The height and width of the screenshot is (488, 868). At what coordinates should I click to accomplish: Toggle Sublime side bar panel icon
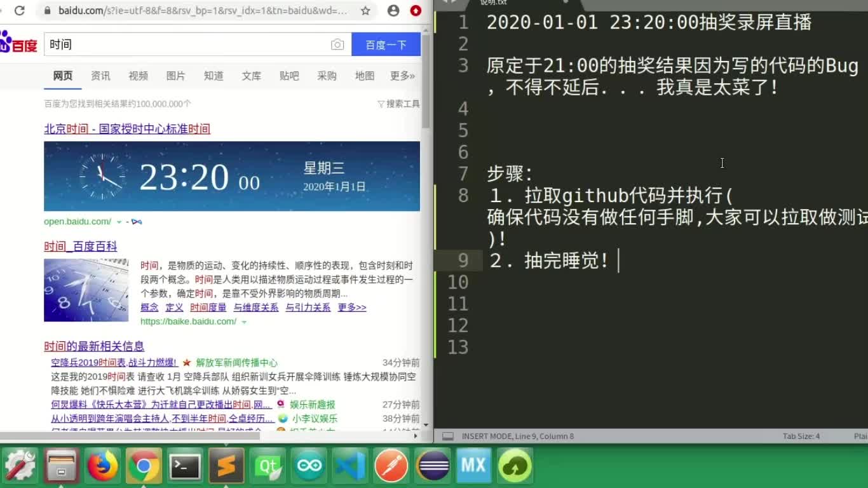pos(448,437)
